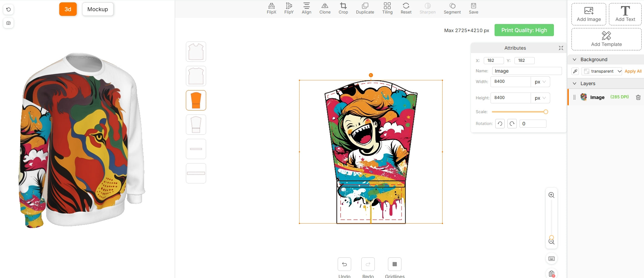Duplicate the selected image
The height and width of the screenshot is (278, 644).
(365, 8)
